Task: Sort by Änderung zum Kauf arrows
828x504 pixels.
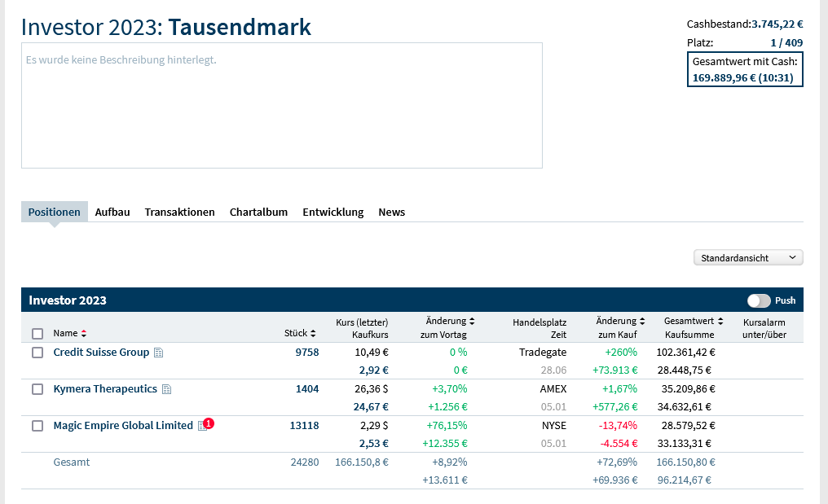Action: tap(642, 322)
